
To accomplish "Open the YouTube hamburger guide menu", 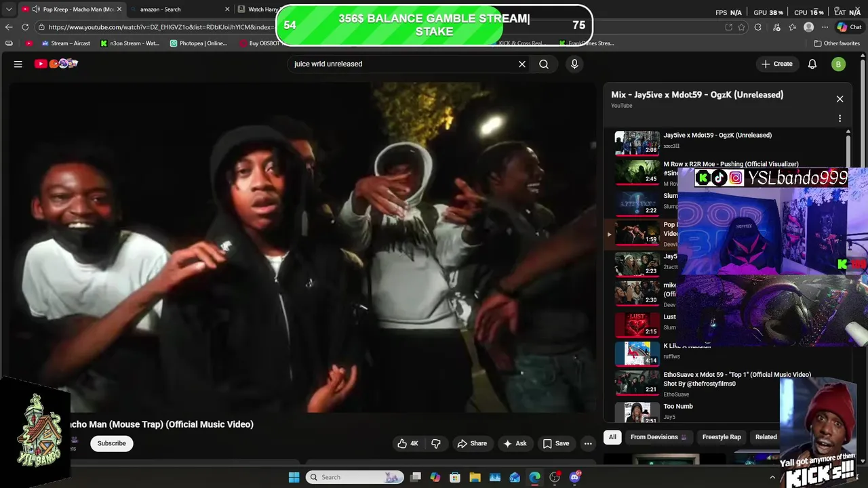I will point(18,64).
